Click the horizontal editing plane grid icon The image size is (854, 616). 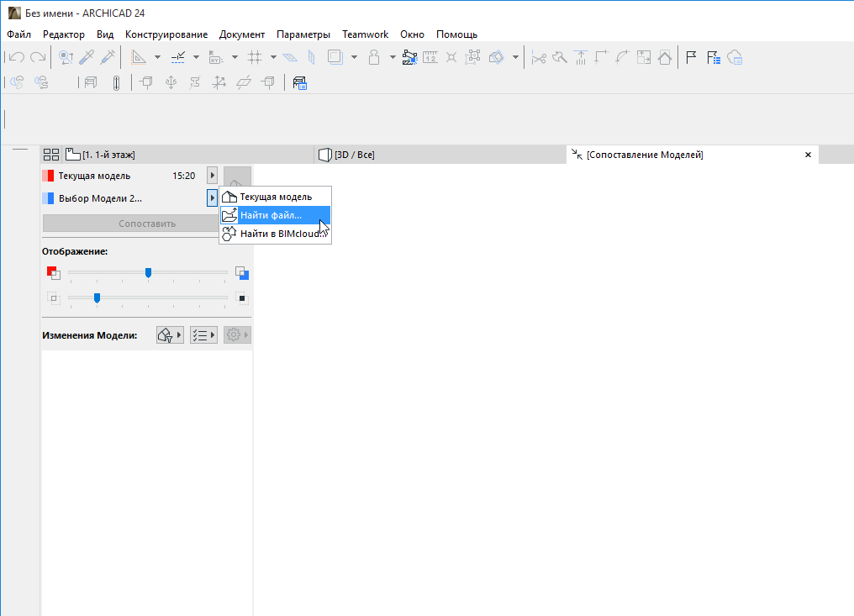point(290,57)
